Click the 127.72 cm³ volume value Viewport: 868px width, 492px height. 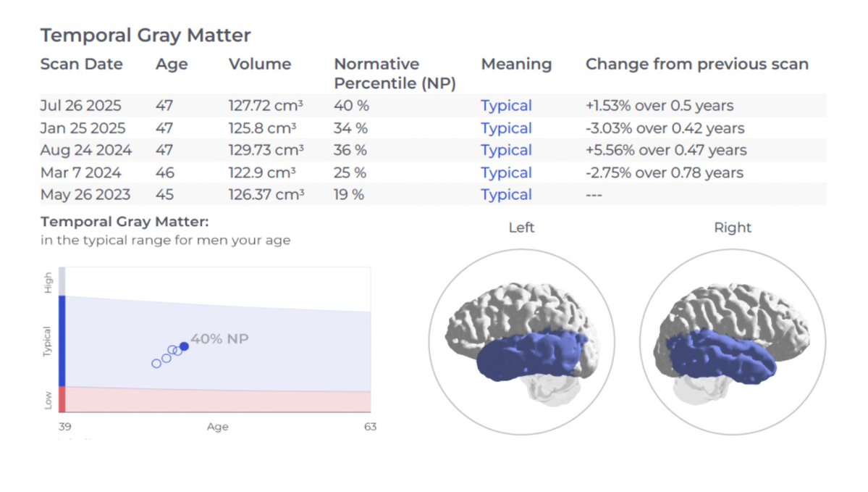coord(266,106)
